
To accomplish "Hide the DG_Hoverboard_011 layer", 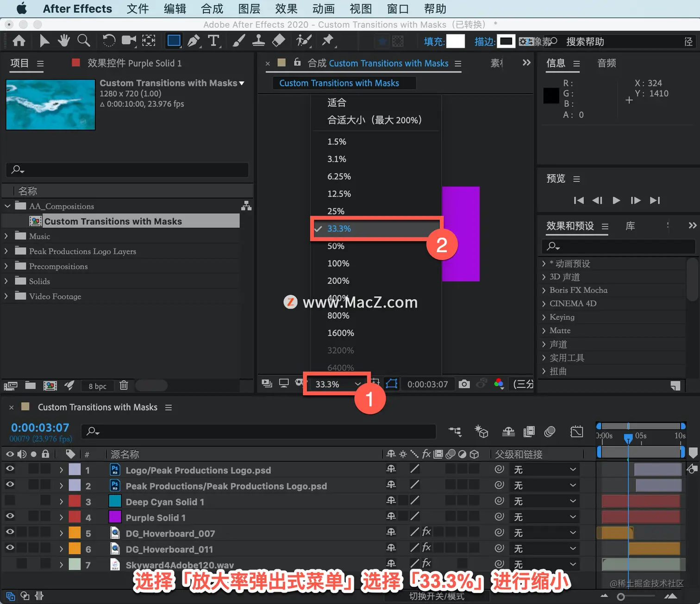I will (10, 548).
